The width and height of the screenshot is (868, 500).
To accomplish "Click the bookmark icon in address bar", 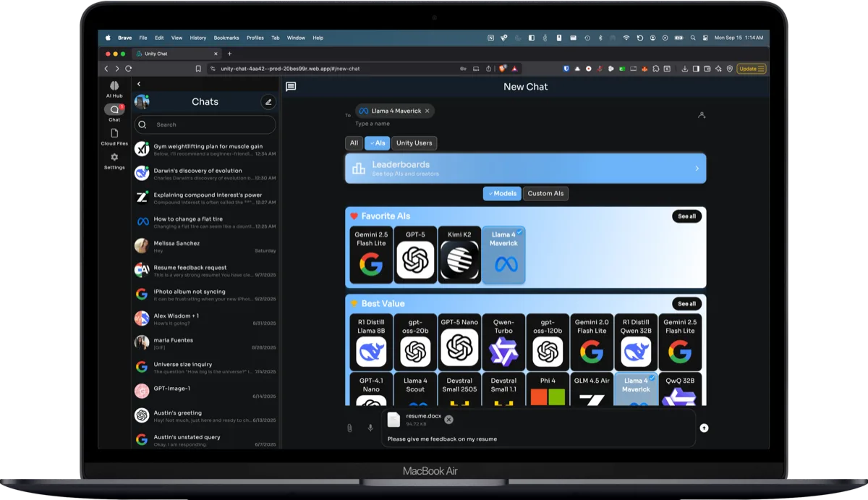I will 198,69.
